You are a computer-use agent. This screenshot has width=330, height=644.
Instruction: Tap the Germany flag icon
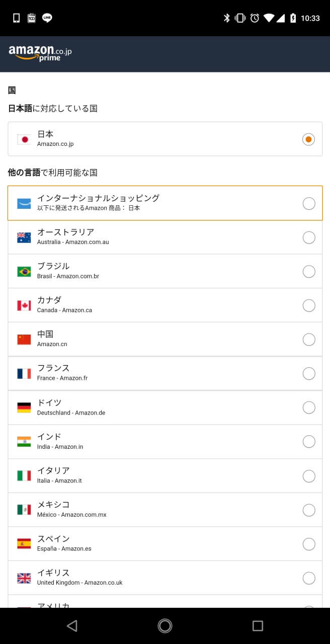[24, 408]
